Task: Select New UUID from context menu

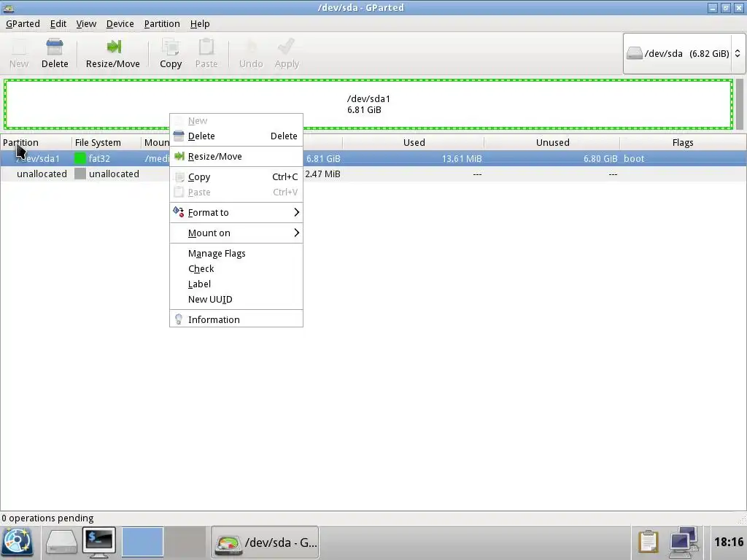Action: point(236,300)
